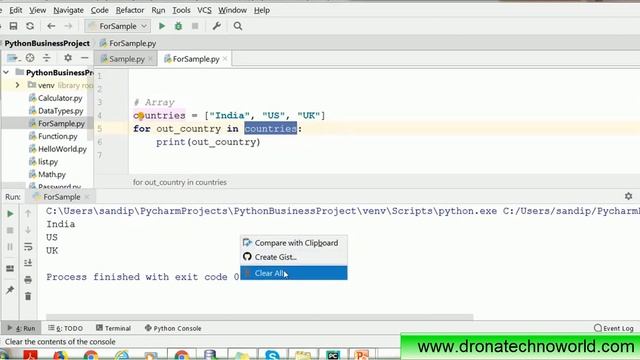
Task: Open the Window menu
Action: click(x=232, y=10)
